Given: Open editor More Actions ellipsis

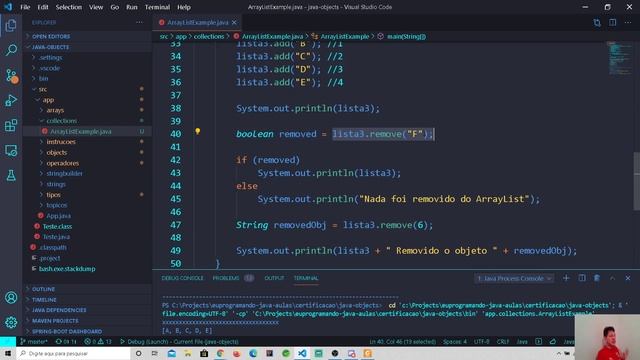Looking at the screenshot, I should (x=628, y=22).
